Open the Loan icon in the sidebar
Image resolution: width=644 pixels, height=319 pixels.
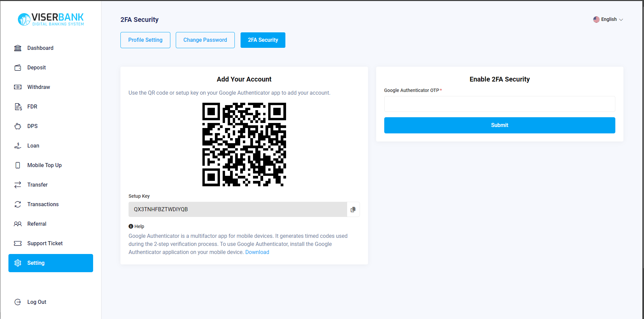coord(18,146)
